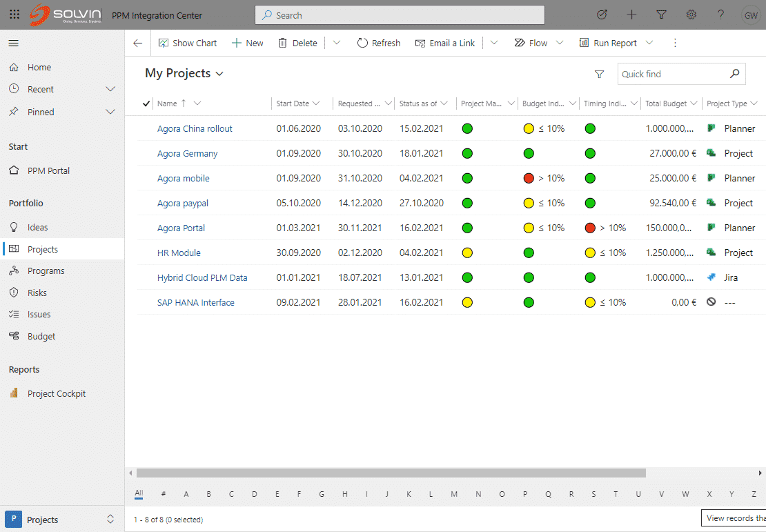Open the Start Date column dropdown

pos(316,104)
